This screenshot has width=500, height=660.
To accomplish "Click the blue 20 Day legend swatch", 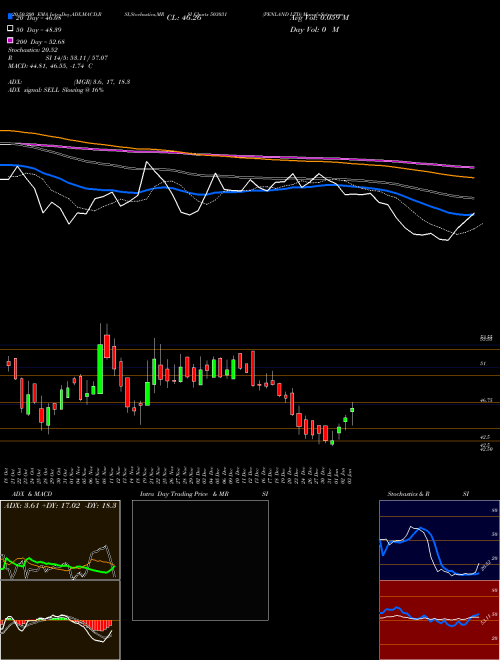I will point(10,17).
